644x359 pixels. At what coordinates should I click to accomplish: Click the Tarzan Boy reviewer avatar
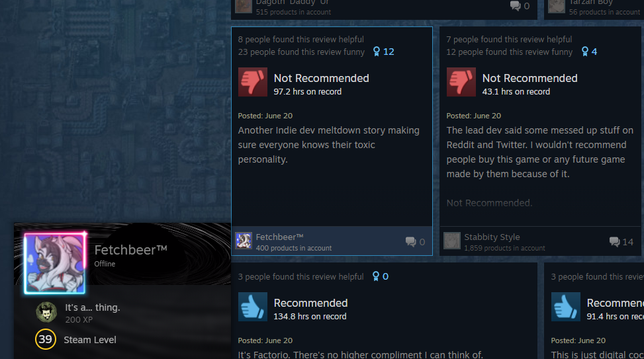(x=557, y=6)
